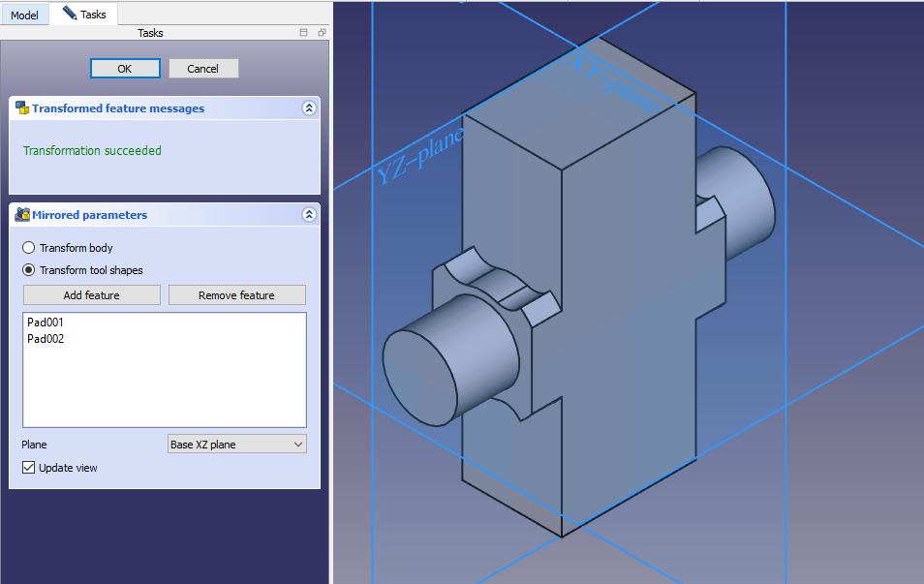Screen dimensions: 924x584
Task: Click the Cancel button
Action: click(203, 69)
